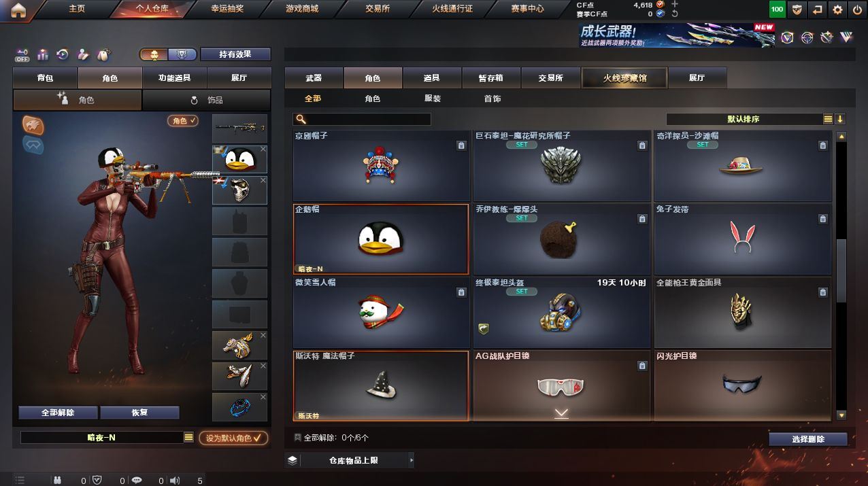This screenshot has width=868, height=486.
Task: Click the sound speaker icon in the status bar
Action: point(175,480)
